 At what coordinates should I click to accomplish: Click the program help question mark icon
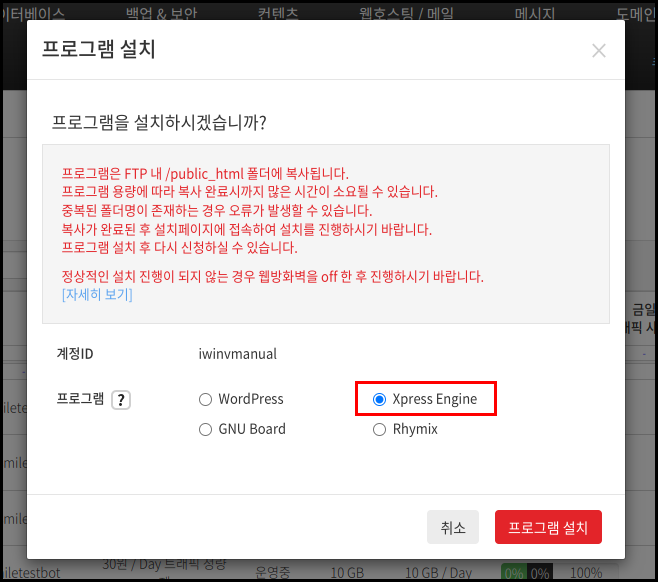[121, 400]
